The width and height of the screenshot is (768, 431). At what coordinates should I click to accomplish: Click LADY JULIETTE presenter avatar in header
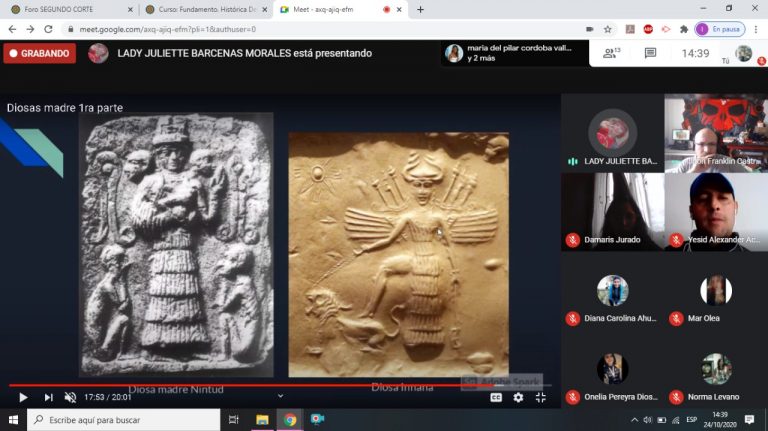pos(98,53)
